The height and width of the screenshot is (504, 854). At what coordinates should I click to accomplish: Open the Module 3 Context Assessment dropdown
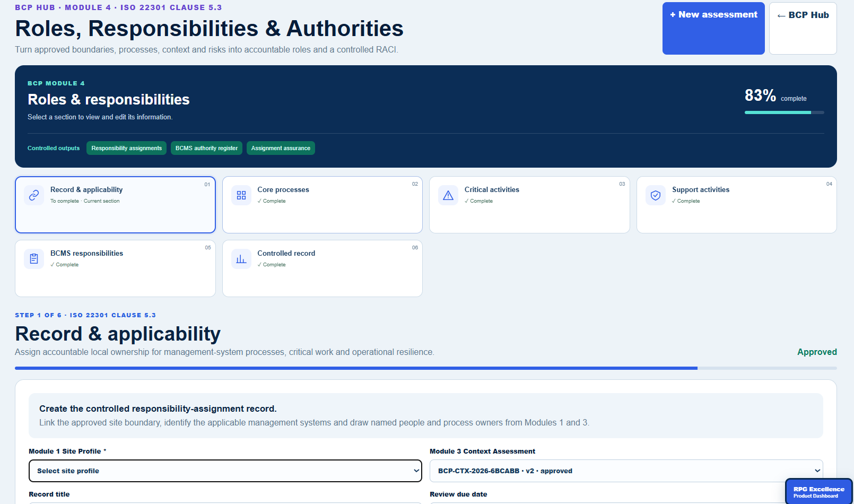click(626, 471)
